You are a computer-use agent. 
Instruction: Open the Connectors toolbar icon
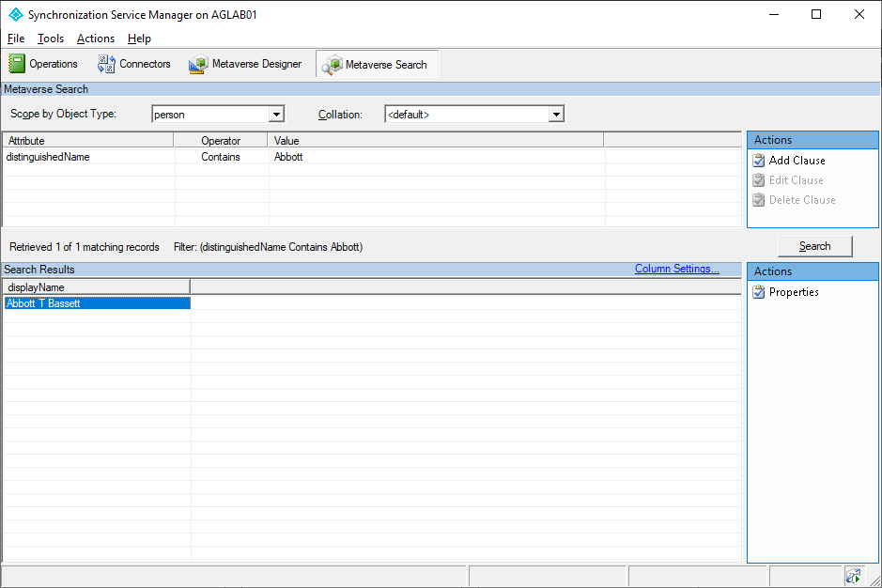(106, 64)
